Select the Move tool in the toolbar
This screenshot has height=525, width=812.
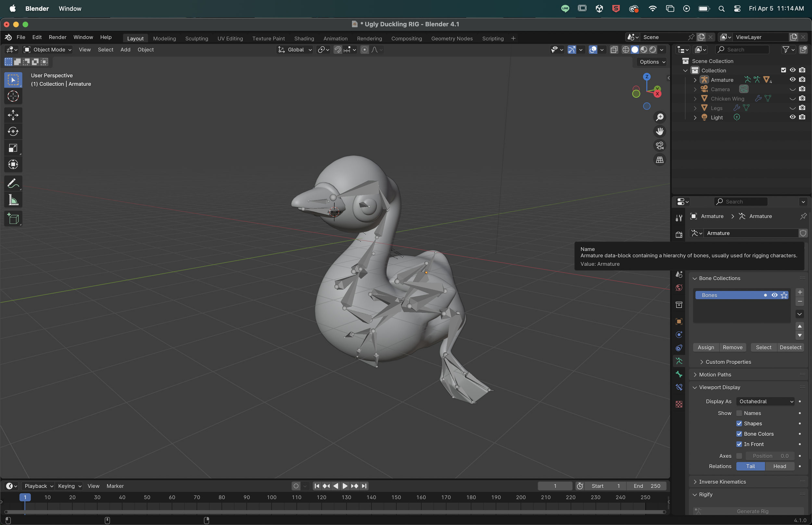click(13, 115)
